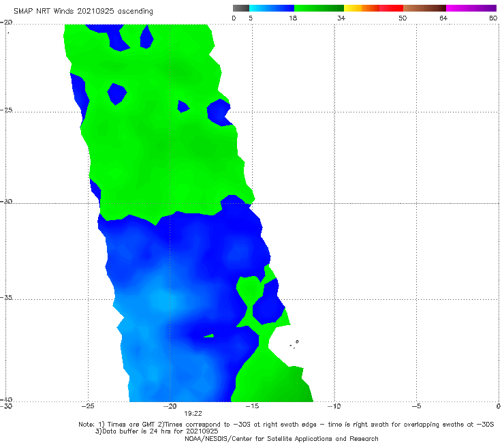Click the colorbar label '50'
Image resolution: width=504 pixels, height=443 pixels.
tap(403, 18)
